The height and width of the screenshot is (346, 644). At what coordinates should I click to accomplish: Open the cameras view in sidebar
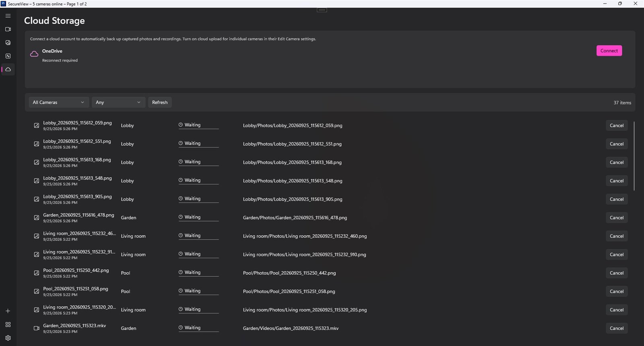coord(8,29)
